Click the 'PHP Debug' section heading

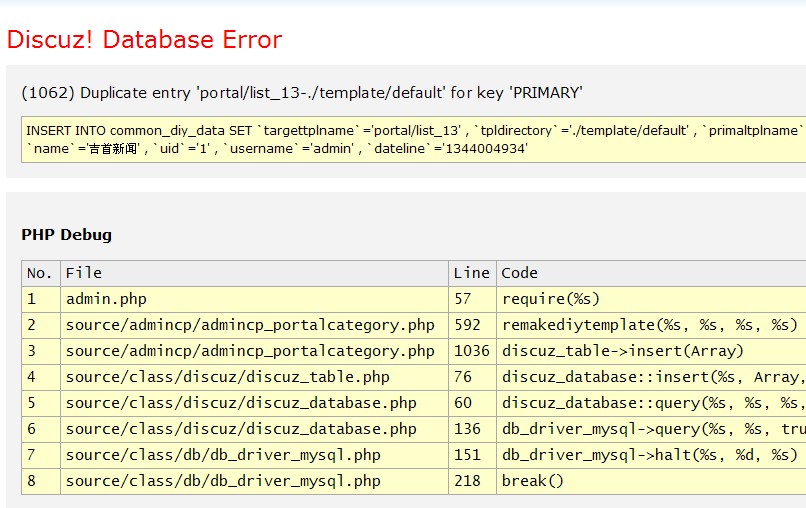click(66, 234)
